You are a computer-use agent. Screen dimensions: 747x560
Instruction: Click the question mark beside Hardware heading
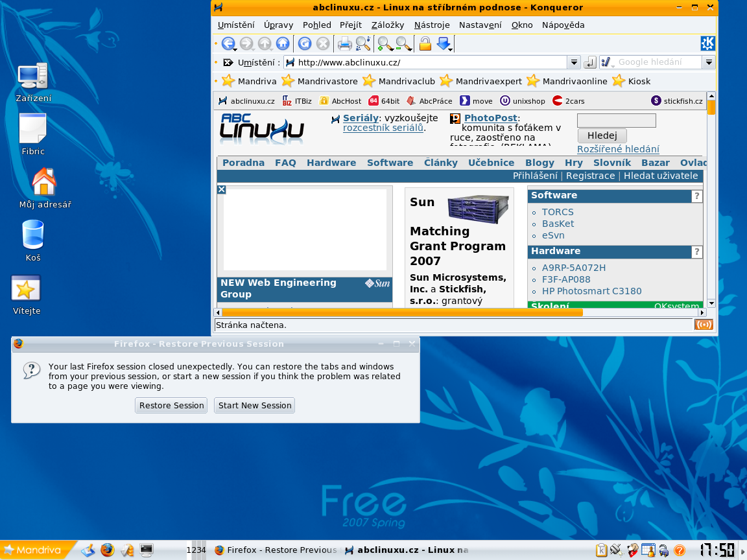click(696, 251)
